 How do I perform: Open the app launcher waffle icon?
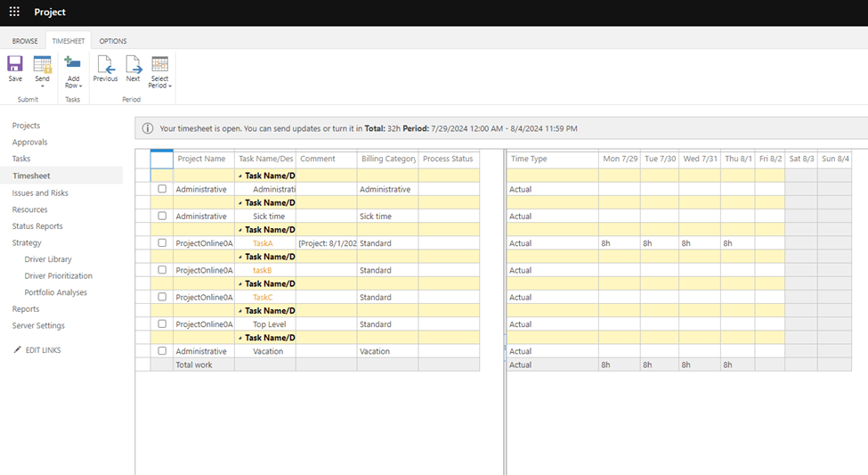tap(14, 12)
